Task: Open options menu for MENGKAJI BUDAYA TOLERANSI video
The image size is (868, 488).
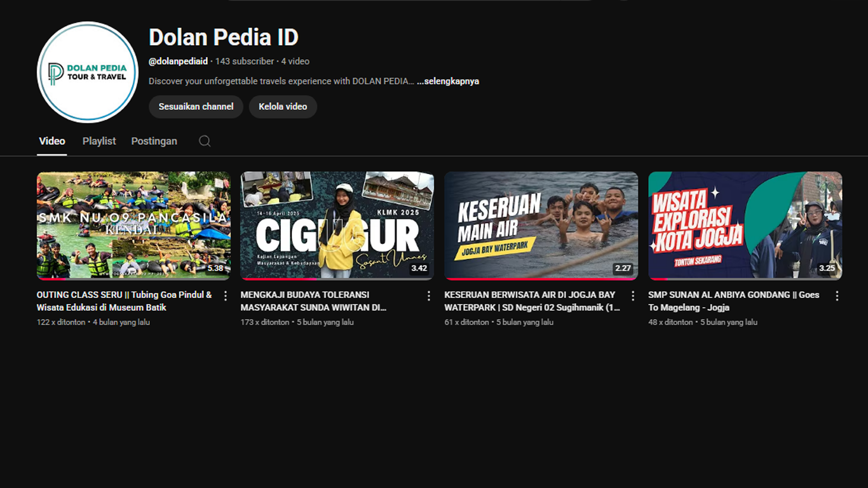Action: tap(429, 295)
